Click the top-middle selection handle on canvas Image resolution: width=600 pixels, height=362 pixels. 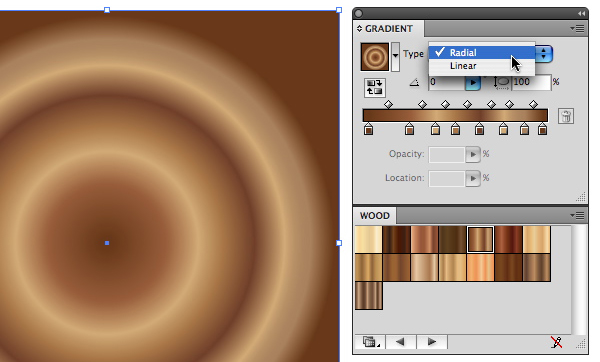pyautogui.click(x=107, y=10)
